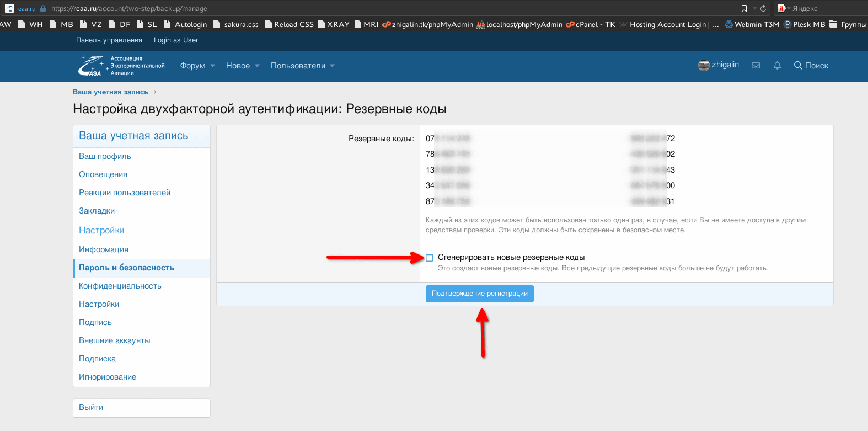Open localhost/phpMyAdmin bookmark
This screenshot has height=431, width=868.
click(x=520, y=24)
